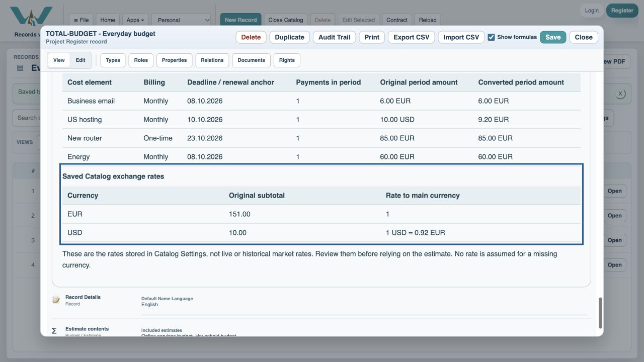Screen dimensions: 644x362
Task: Click the "Business email" cost element cell
Action: (91, 101)
